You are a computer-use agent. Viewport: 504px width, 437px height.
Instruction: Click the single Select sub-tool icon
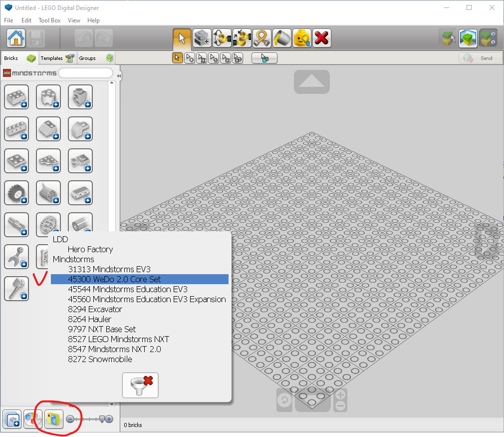coord(178,58)
